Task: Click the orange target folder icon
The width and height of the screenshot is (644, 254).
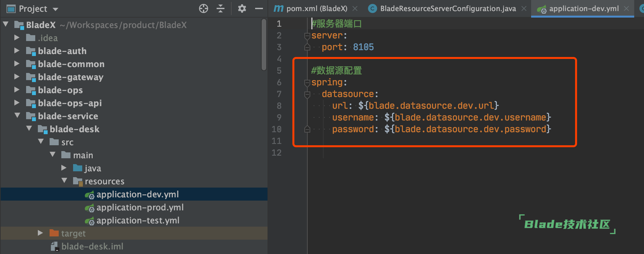Action: [54, 233]
